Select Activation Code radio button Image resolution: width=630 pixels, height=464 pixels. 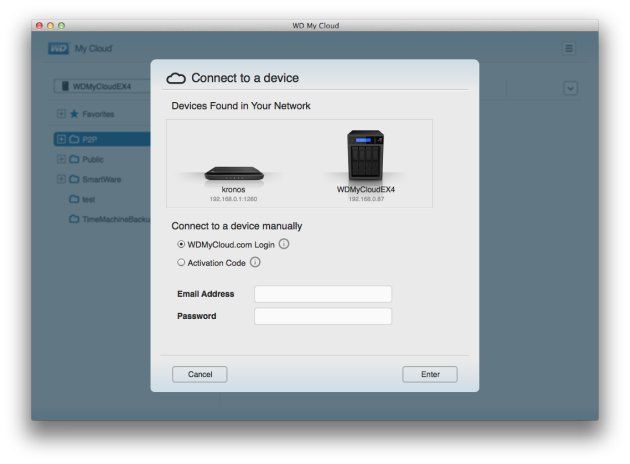point(181,262)
